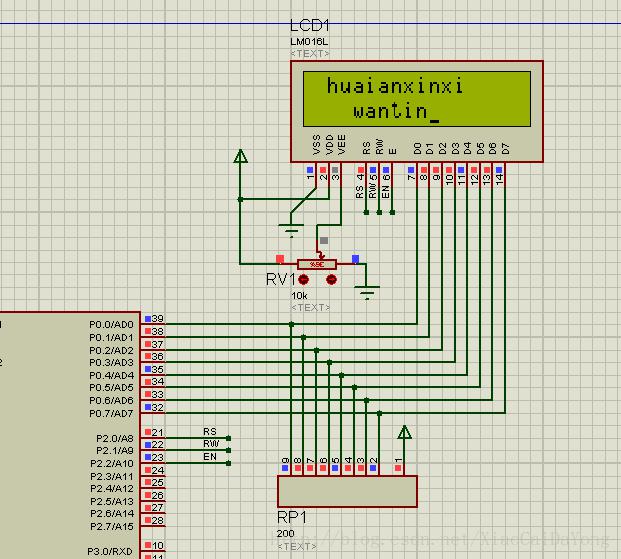Click the blue state square at LCD pin 1
The height and width of the screenshot is (559, 621).
310,170
